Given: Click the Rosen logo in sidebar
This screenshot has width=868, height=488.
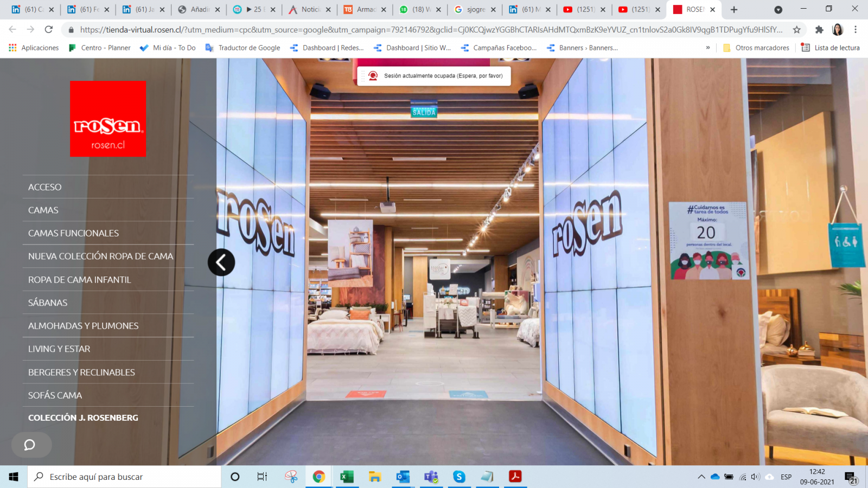Looking at the screenshot, I should click(108, 119).
